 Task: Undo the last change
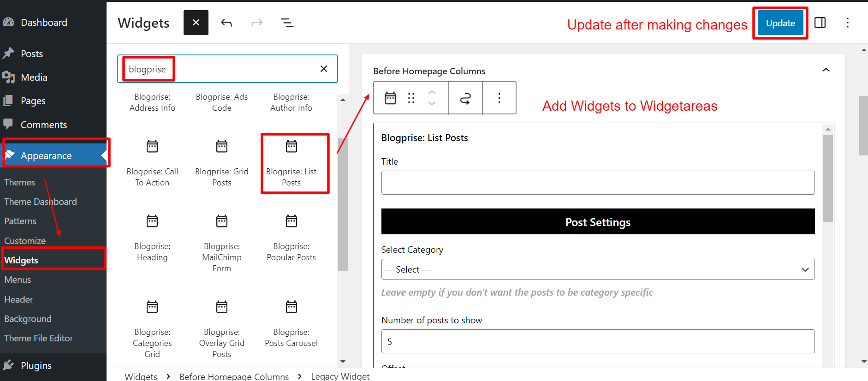pos(226,23)
